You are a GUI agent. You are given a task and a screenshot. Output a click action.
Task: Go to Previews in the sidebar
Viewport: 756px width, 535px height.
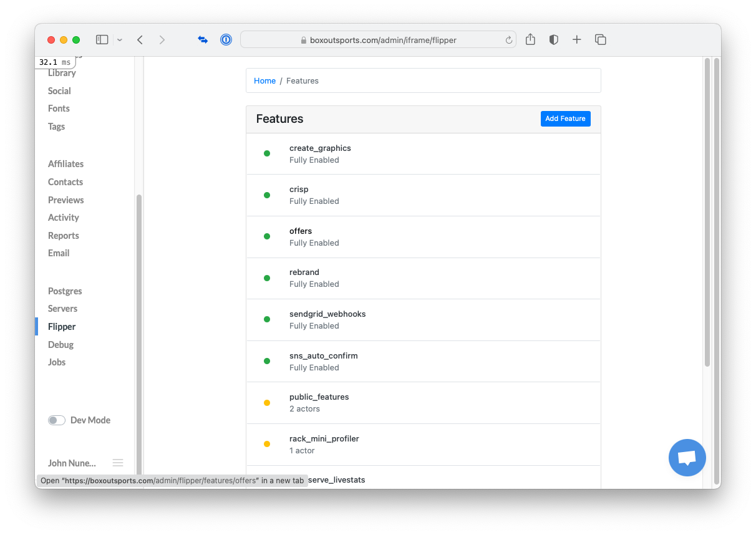pos(65,200)
